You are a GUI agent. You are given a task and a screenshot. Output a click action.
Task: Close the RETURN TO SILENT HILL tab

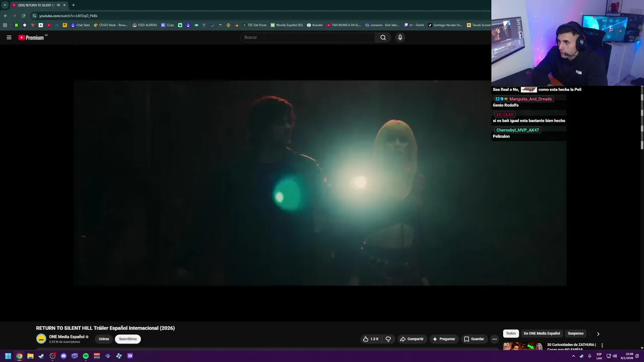click(x=64, y=5)
